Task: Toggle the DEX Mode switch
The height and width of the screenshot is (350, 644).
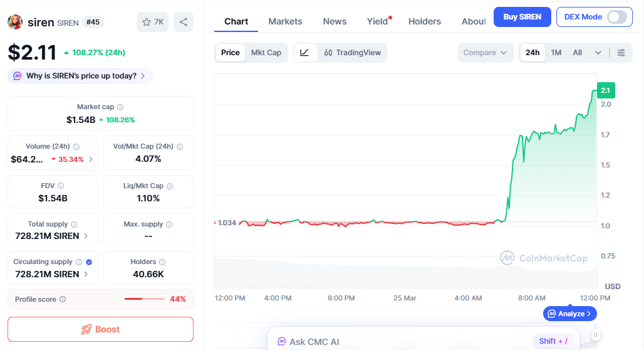Action: point(616,17)
